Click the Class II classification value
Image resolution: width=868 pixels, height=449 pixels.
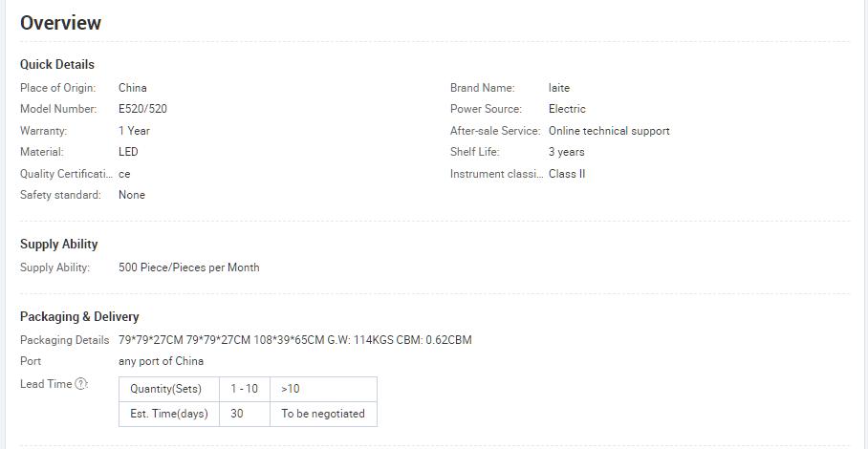[567, 174]
